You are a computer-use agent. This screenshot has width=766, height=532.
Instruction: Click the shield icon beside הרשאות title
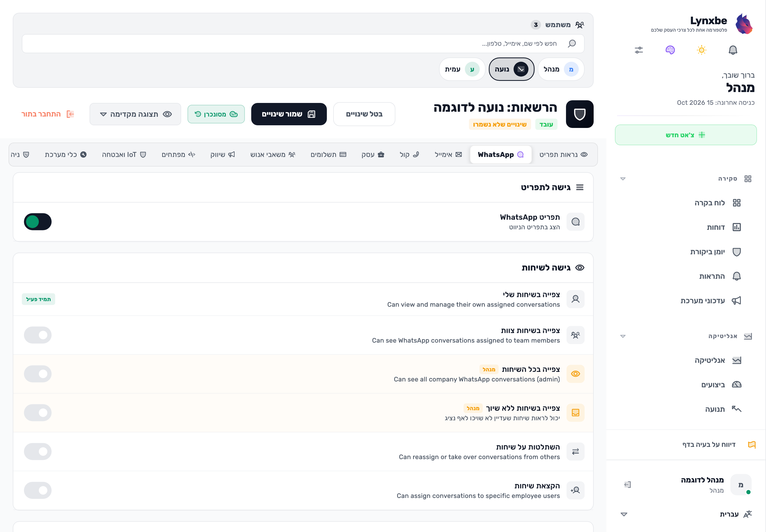coord(580,114)
